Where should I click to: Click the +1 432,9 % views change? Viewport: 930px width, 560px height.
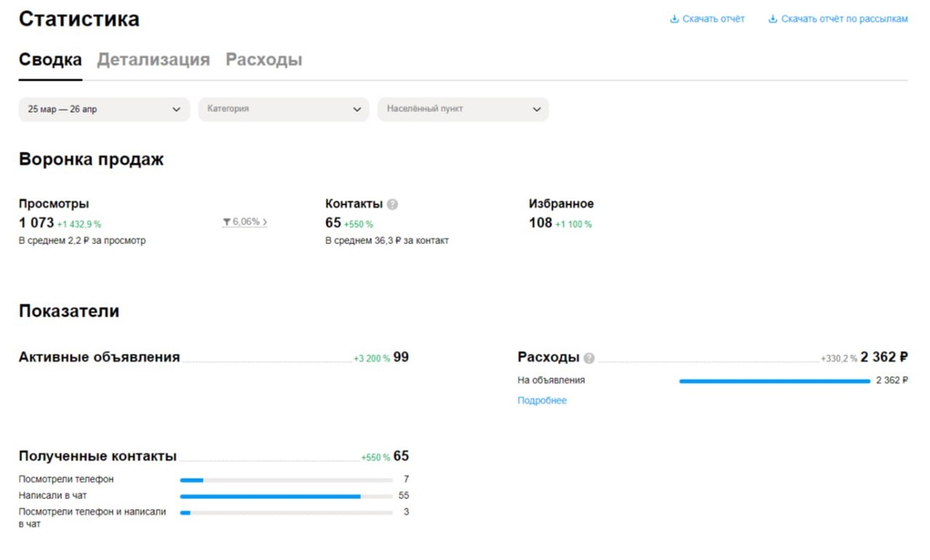click(79, 225)
